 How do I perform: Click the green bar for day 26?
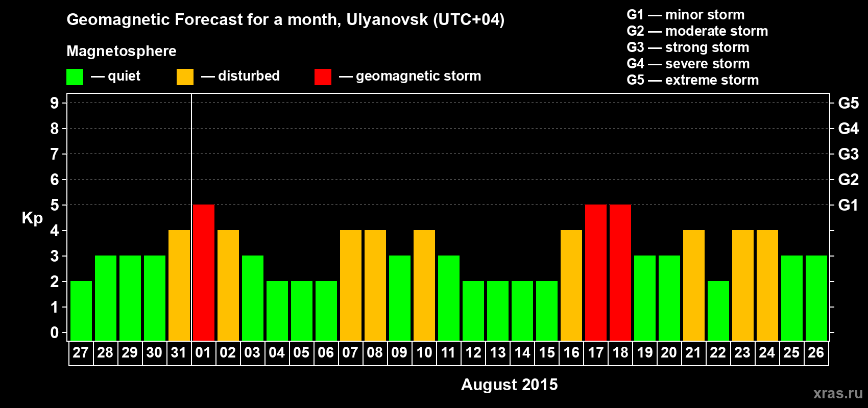[816, 298]
